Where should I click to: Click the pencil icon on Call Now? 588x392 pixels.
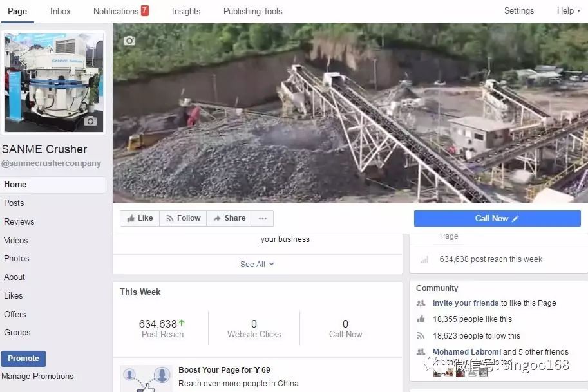(515, 219)
